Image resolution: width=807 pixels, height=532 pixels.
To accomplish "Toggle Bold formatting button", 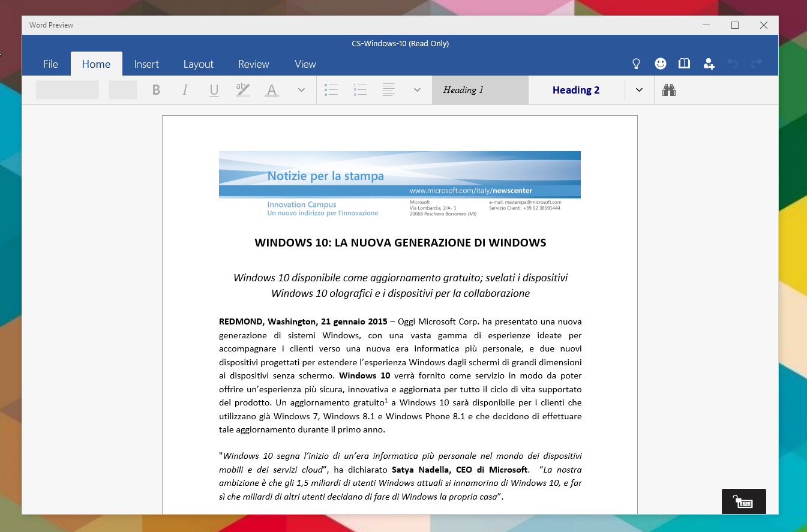I will (x=156, y=90).
